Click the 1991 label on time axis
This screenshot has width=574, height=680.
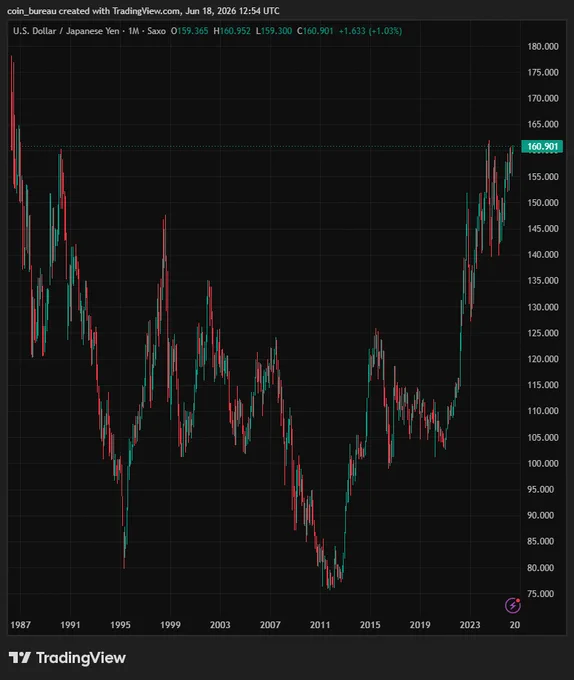[70, 625]
